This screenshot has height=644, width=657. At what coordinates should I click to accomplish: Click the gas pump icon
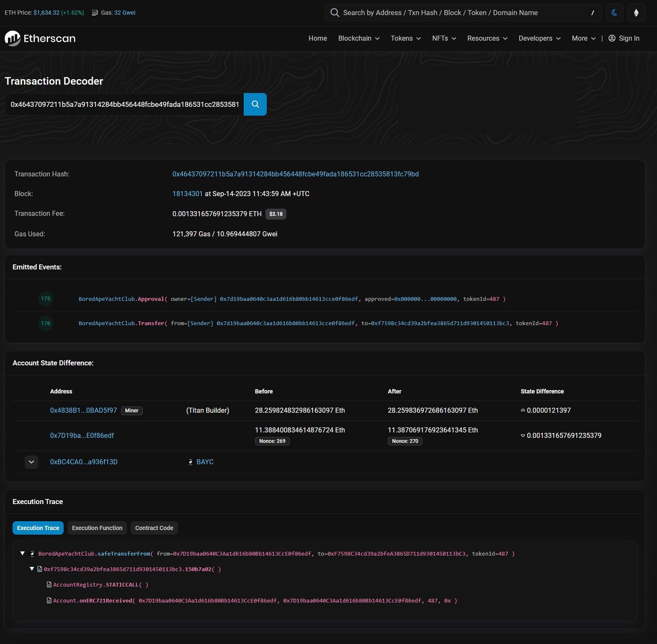tap(95, 13)
